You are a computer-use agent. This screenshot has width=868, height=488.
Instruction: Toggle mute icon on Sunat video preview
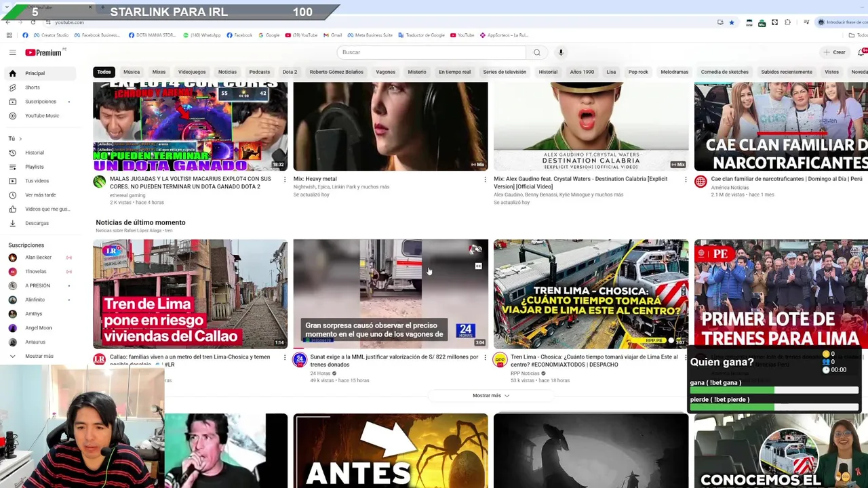[477, 249]
